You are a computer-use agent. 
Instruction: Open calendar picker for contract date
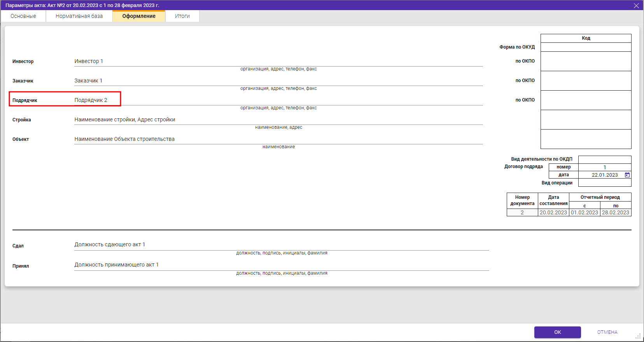click(x=627, y=175)
